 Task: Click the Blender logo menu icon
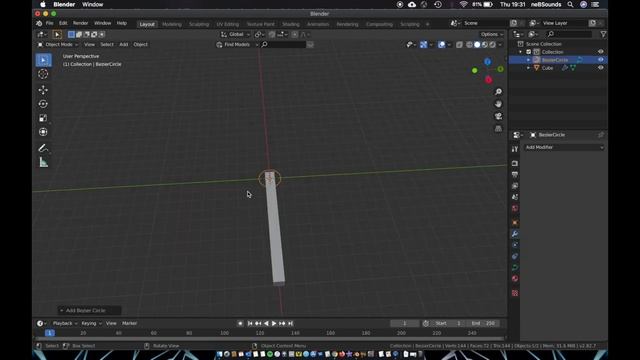pos(39,24)
